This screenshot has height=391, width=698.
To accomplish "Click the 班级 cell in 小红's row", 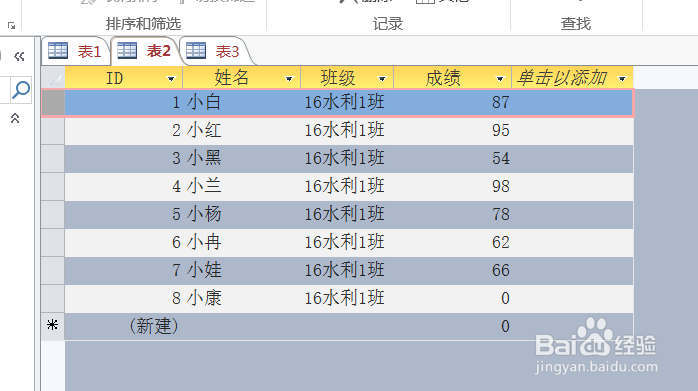I will (347, 131).
